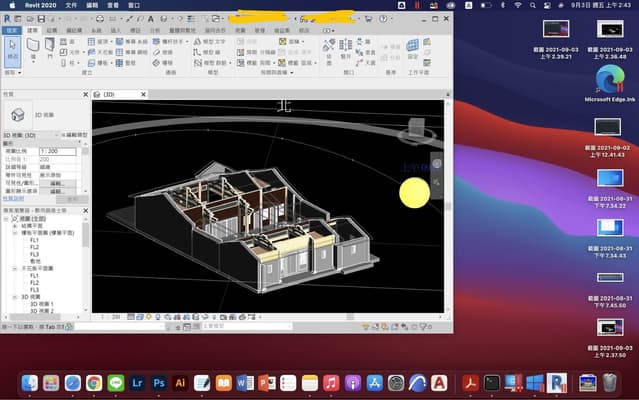Pick the Ramp tool in Circulation panel

[163, 52]
